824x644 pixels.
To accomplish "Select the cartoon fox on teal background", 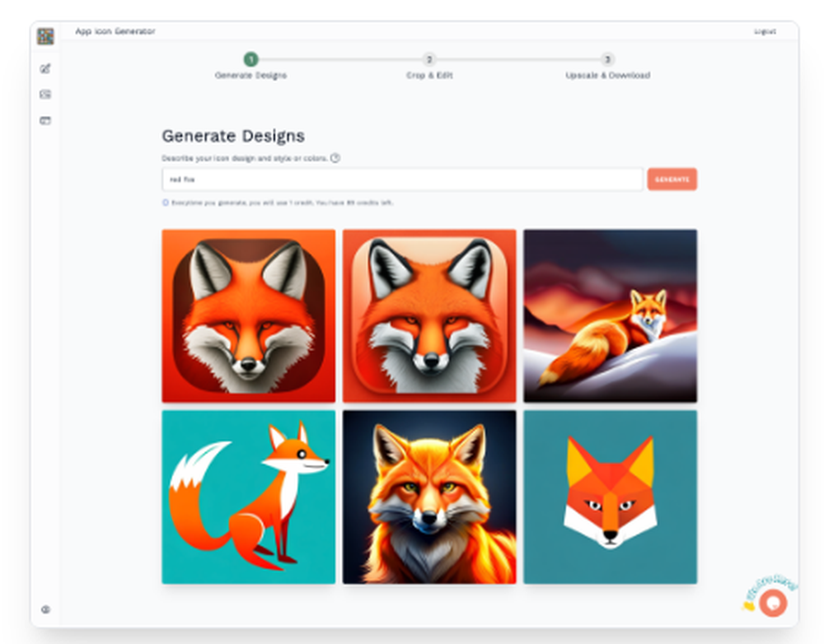I will coord(250,495).
